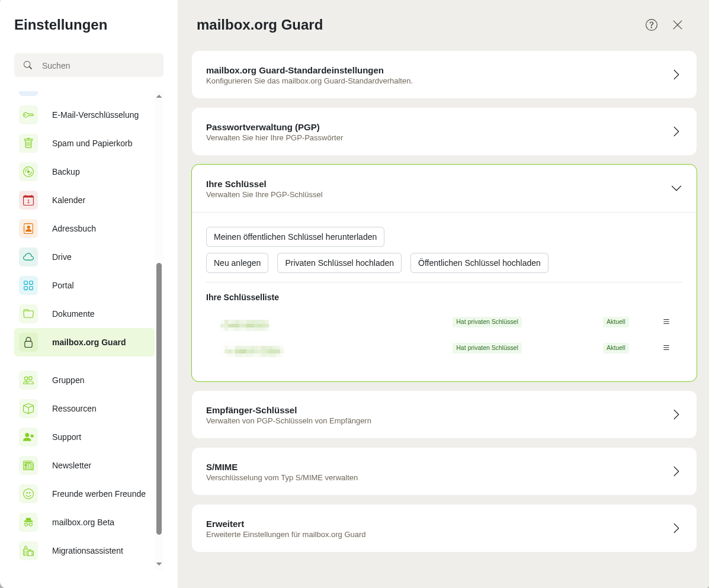Click the Dokumente folder icon
Screen dimensions: 709x588
coord(28,314)
